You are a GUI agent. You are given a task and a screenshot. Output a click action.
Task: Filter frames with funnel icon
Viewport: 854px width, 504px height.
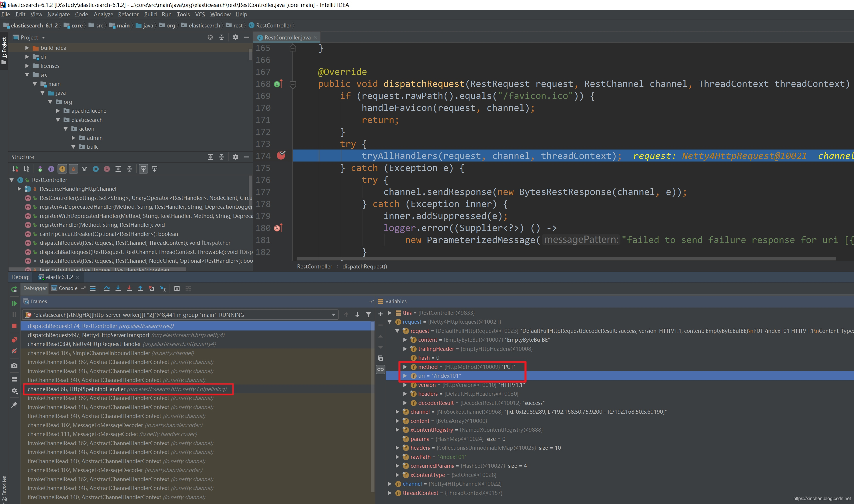pos(369,315)
